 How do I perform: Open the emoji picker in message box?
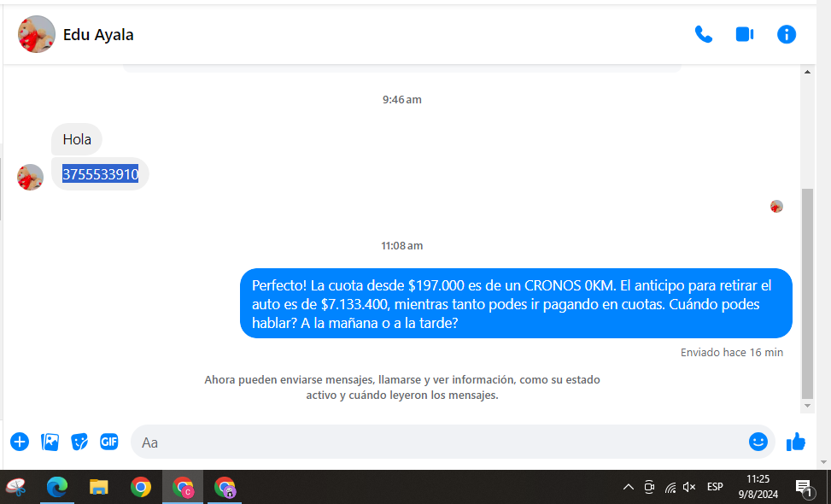pyautogui.click(x=758, y=442)
